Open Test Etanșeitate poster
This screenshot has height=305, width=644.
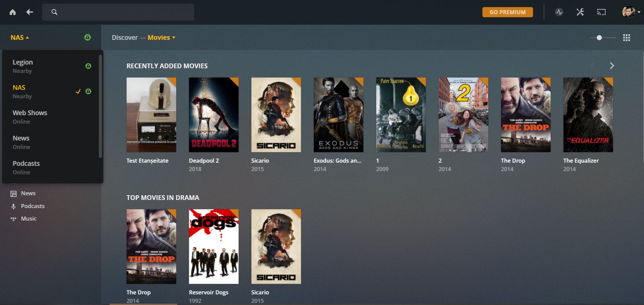[x=151, y=115]
